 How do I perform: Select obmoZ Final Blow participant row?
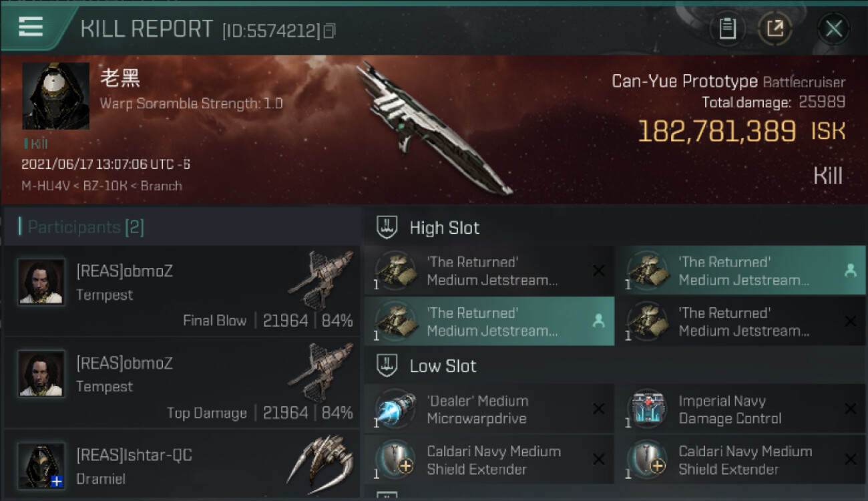click(x=182, y=291)
